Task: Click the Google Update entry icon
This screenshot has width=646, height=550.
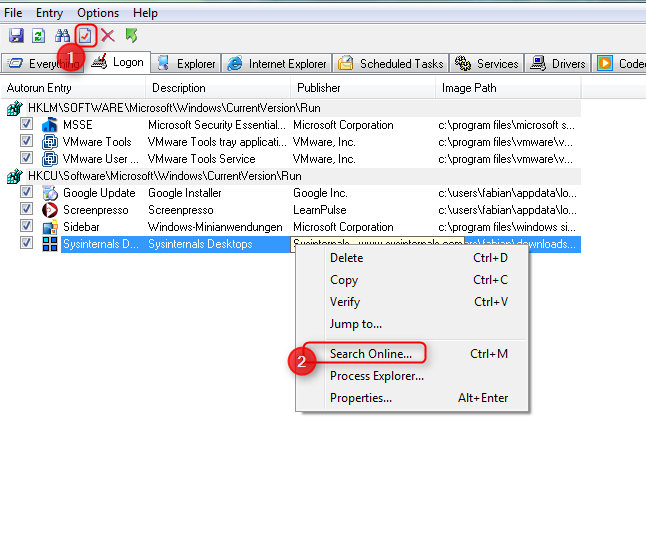Action: pyautogui.click(x=50, y=193)
